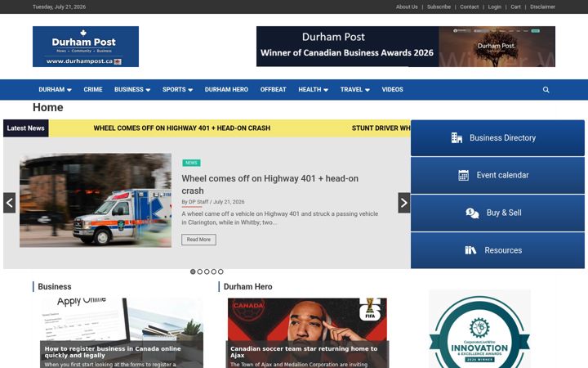
Task: Click the 'Tuesday, July 21, 2026' date text
Action: click(x=60, y=7)
